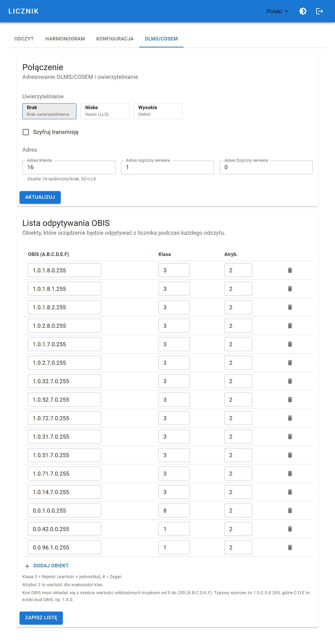Edit Klasa field of 1.0.2.8.0.255 row

tap(174, 326)
